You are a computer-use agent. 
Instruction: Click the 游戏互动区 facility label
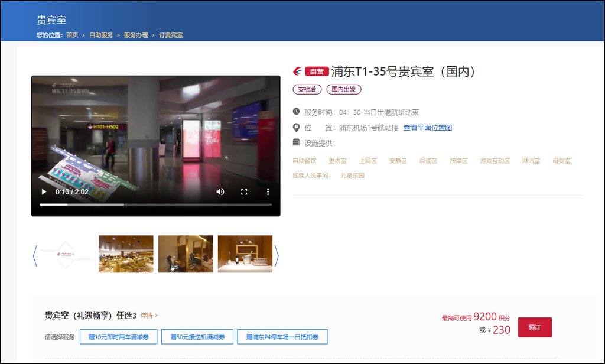coord(495,161)
